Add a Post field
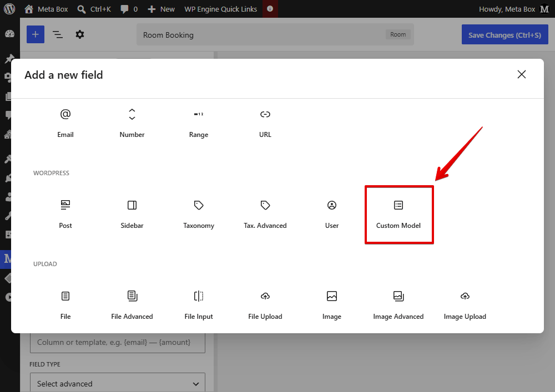The width and height of the screenshot is (555, 392). click(65, 215)
